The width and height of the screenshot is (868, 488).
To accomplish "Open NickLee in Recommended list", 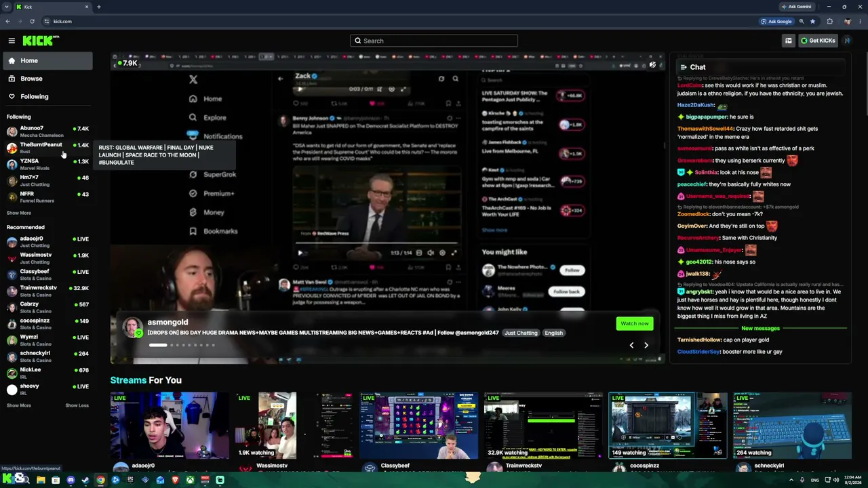I will point(47,372).
